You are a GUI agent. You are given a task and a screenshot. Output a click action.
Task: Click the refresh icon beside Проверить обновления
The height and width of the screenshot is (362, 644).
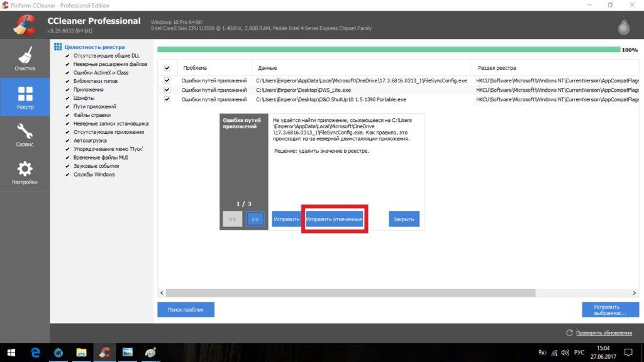[x=569, y=333]
